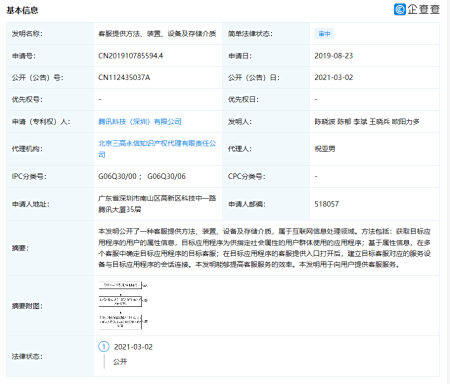Viewport: 450px width, 384px height.
Task: Click the 申请人地址 label
Action: coord(31,204)
